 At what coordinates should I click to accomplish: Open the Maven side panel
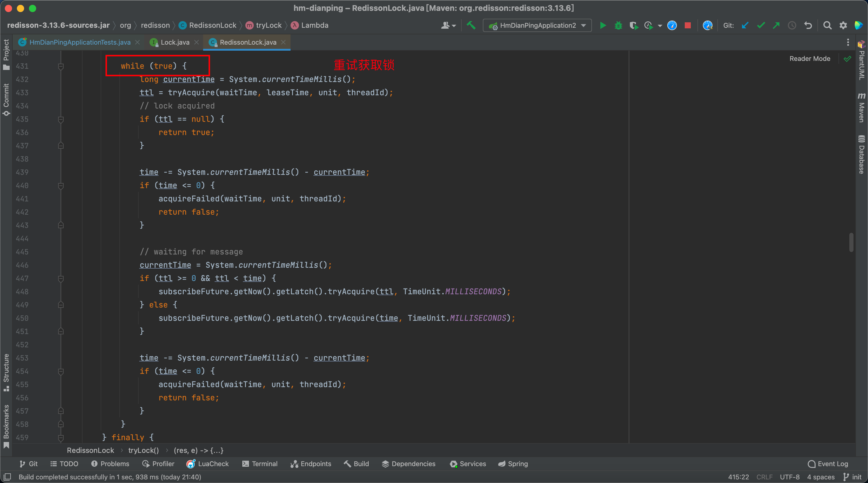click(861, 108)
